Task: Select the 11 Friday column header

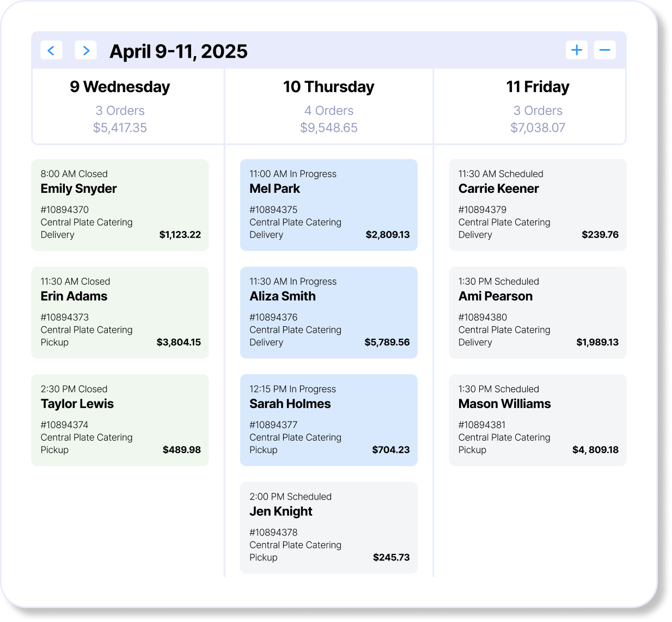Action: click(537, 87)
